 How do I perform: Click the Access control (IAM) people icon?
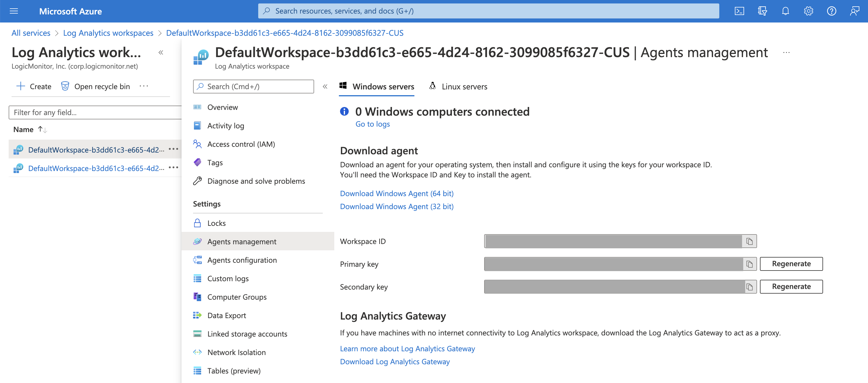(x=197, y=144)
